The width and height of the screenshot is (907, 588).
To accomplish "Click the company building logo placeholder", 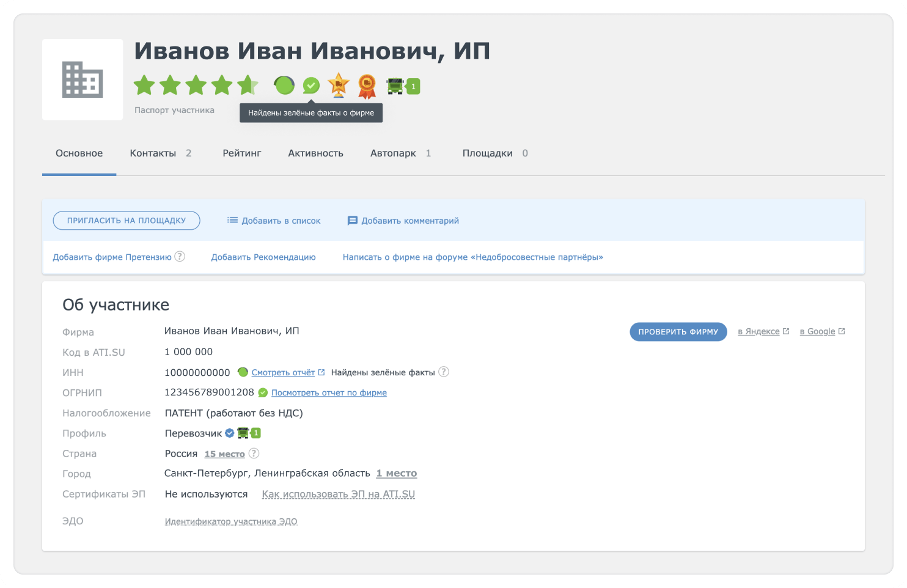I will click(83, 79).
